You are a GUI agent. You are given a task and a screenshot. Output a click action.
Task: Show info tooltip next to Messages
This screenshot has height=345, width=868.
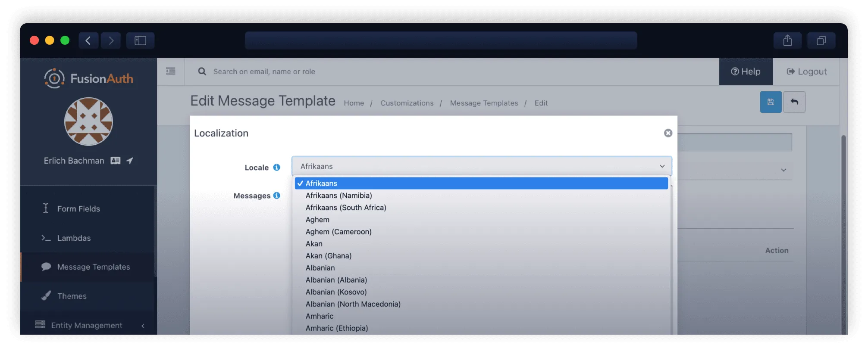(x=277, y=196)
